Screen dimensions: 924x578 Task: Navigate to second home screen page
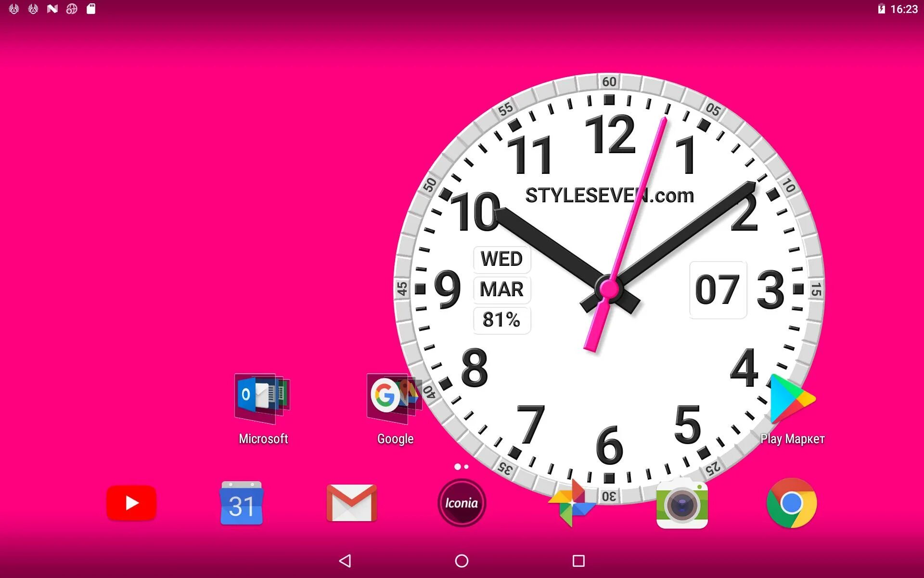(x=468, y=466)
